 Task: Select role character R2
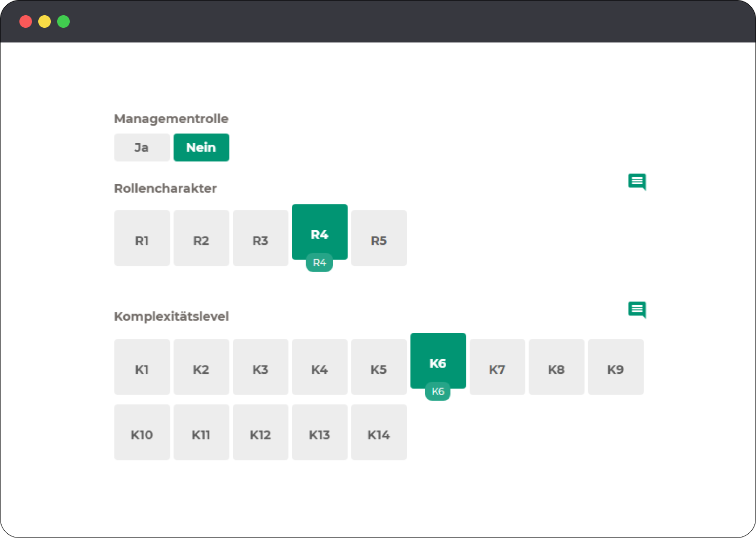pyautogui.click(x=201, y=238)
